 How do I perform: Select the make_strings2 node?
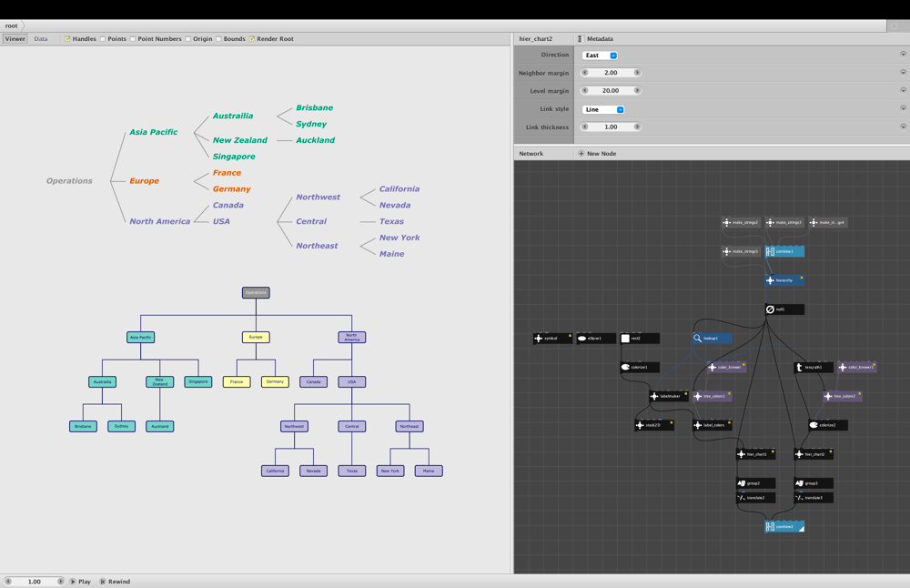click(741, 222)
